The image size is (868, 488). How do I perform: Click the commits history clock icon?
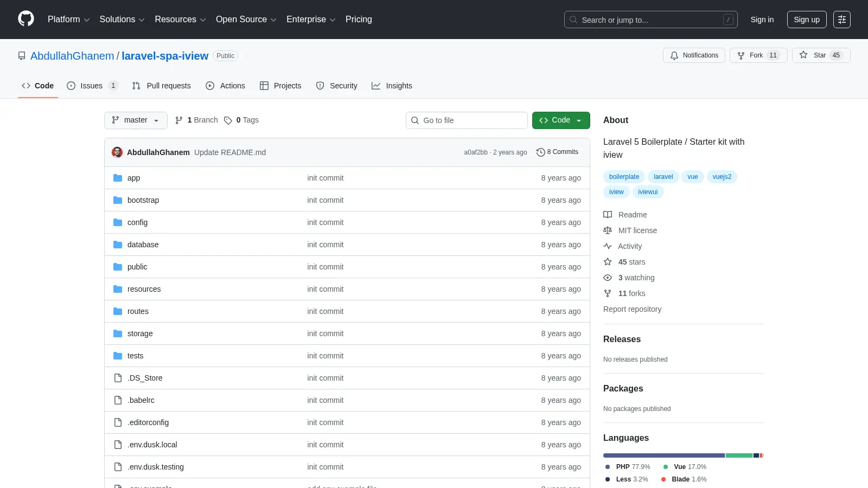click(x=540, y=152)
